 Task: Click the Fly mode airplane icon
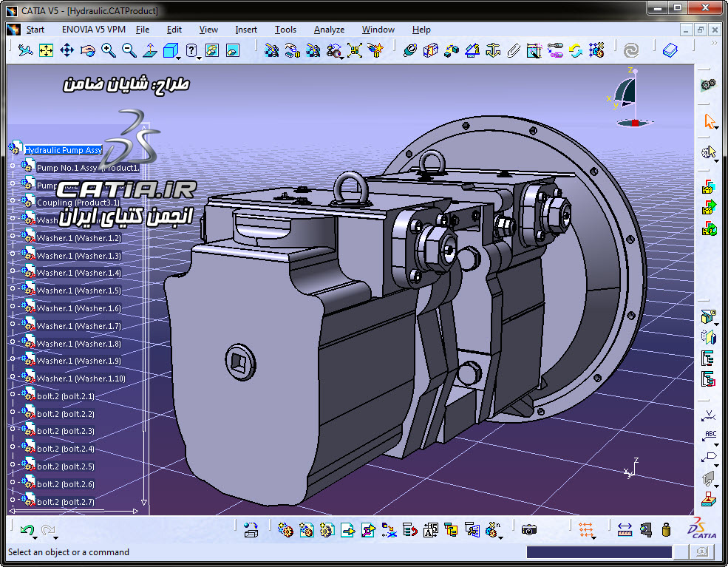coord(26,50)
